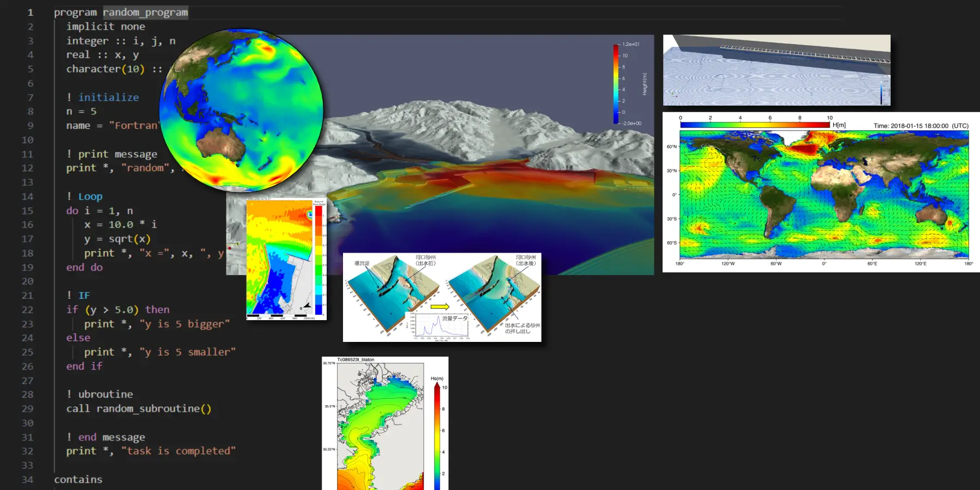Click the "y is 5 smaller" print statement
This screenshot has width=980, height=490.
[x=160, y=352]
